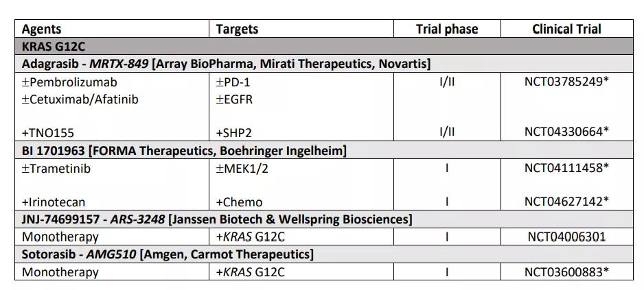Click the Sotorasib AMG510 subheading row
The height and width of the screenshot is (290, 644).
[x=168, y=255]
